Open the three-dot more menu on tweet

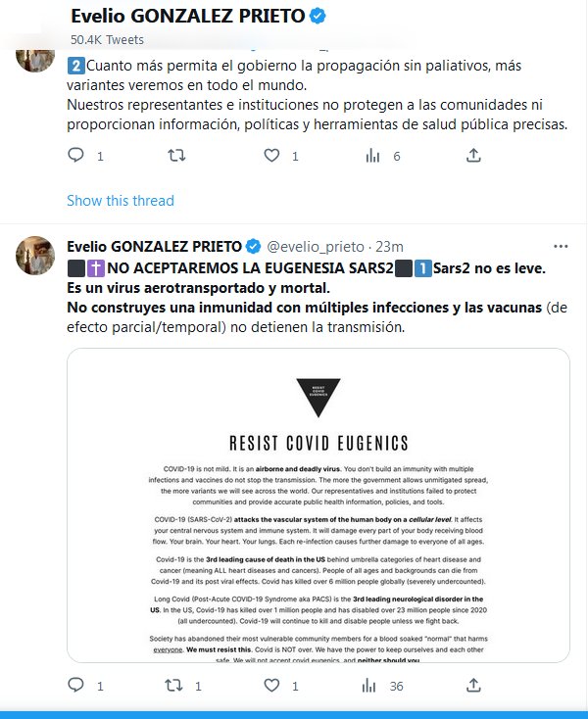pos(561,246)
